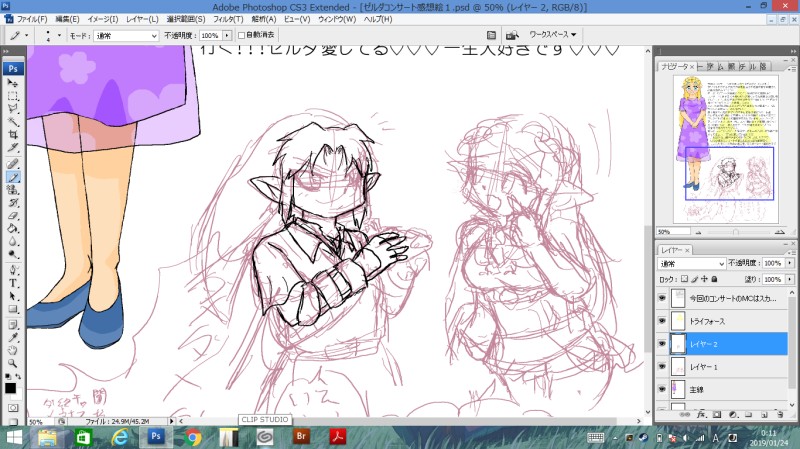Open the ワークスペース dropdown

[553, 35]
